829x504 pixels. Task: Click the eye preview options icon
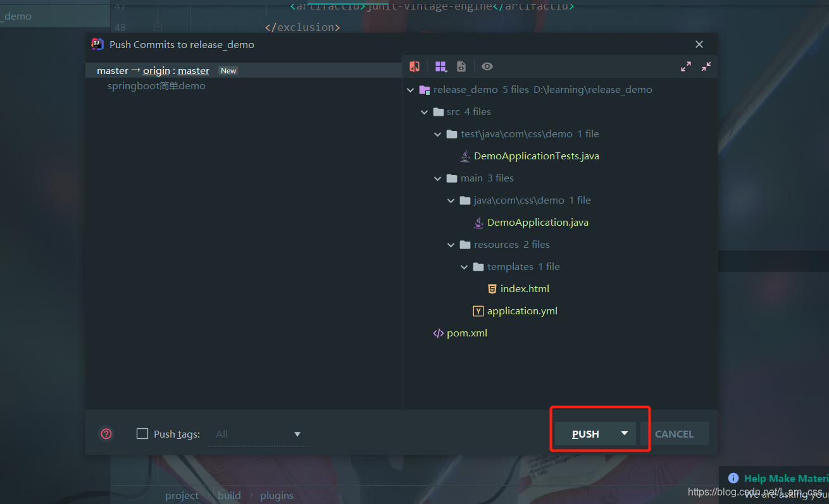[x=487, y=66]
